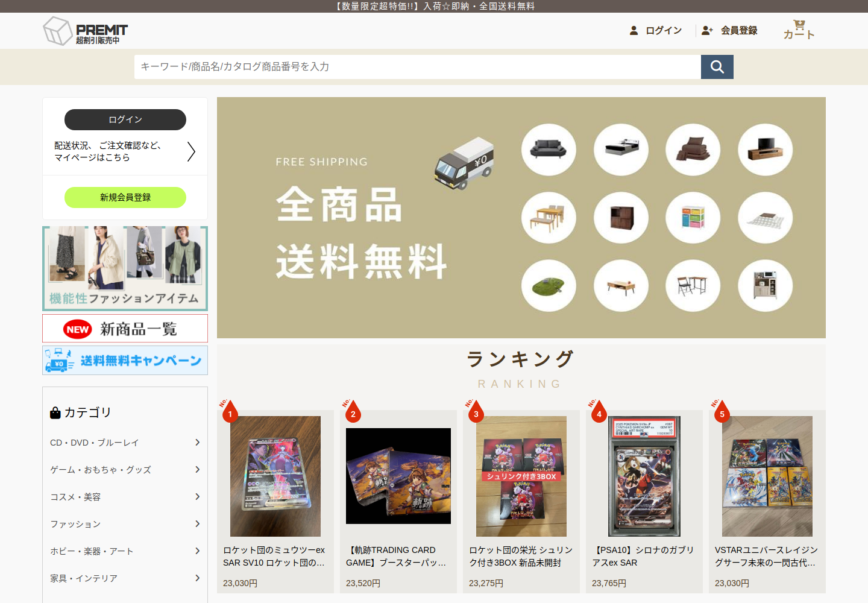Select the desk and chair circle
Screen dimensions: 868x603
(x=693, y=286)
